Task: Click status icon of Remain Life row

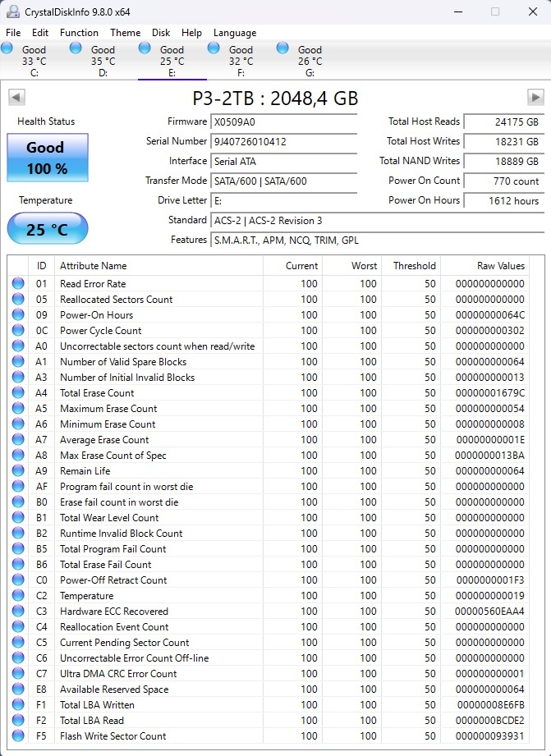Action: 18,470
